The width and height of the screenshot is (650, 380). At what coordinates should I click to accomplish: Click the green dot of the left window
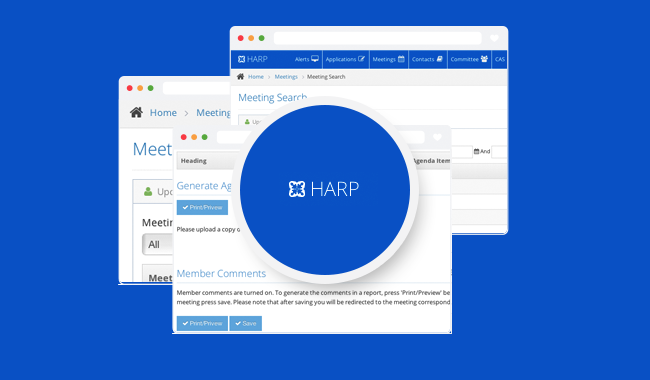(x=150, y=88)
